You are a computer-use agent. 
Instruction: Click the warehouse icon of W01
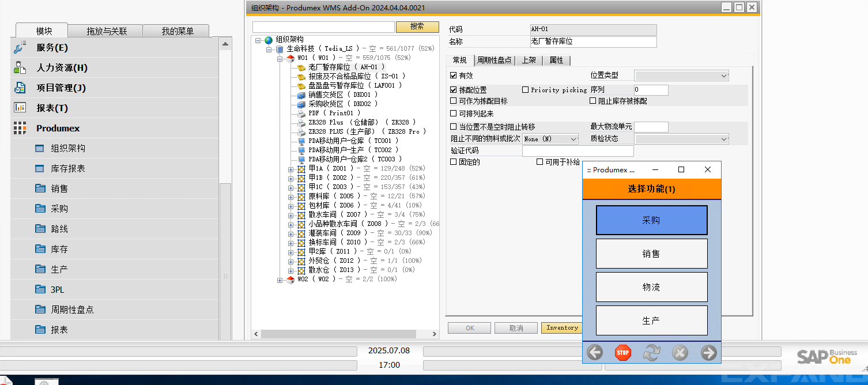pos(290,58)
